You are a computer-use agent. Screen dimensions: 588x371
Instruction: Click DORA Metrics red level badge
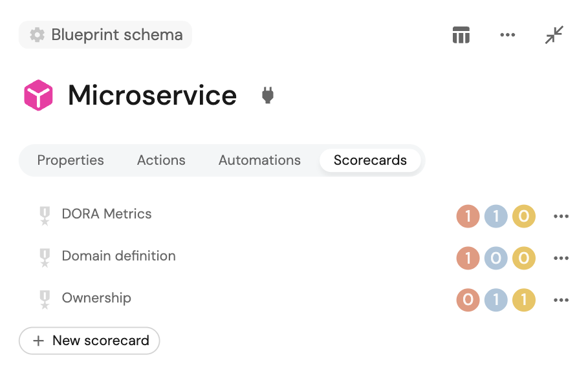[468, 217]
